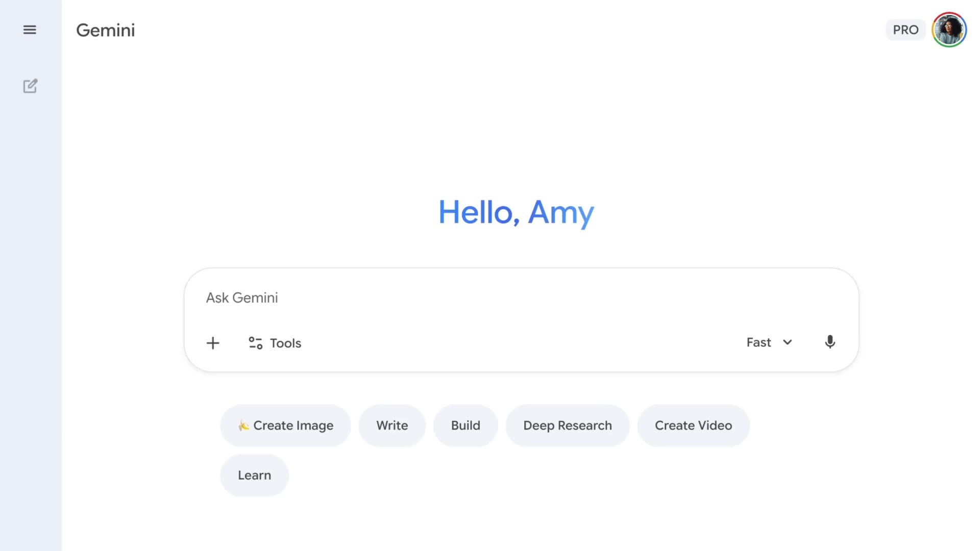This screenshot has height=551, width=980.
Task: Click the Gemini logo text
Action: tap(106, 30)
